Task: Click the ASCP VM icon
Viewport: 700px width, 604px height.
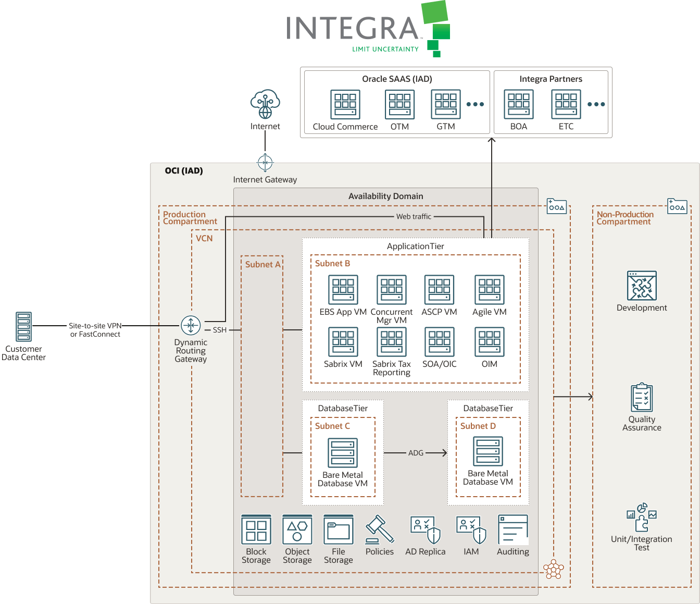Action: pos(440,290)
